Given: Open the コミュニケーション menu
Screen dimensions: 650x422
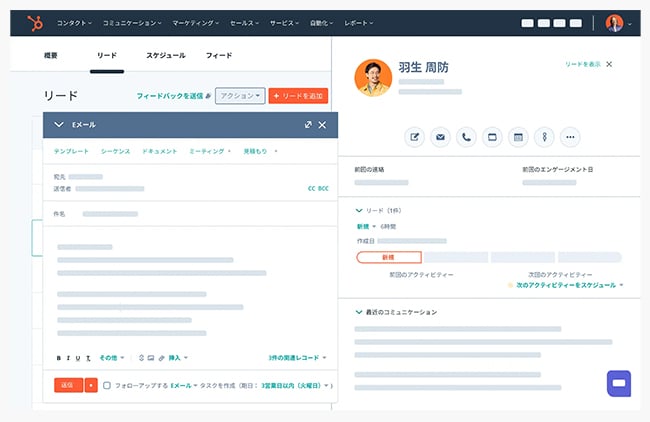Looking at the screenshot, I should coord(132,23).
